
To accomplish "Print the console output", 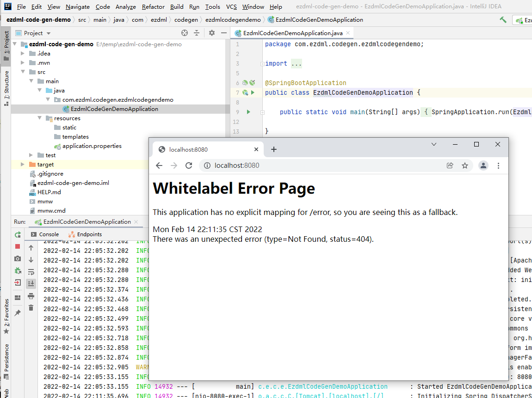I will pyautogui.click(x=31, y=296).
